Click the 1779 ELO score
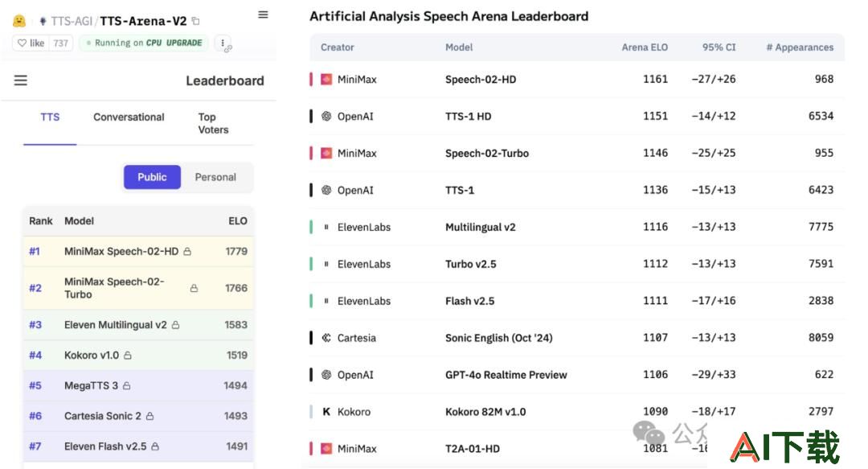The height and width of the screenshot is (469, 868). [x=236, y=252]
